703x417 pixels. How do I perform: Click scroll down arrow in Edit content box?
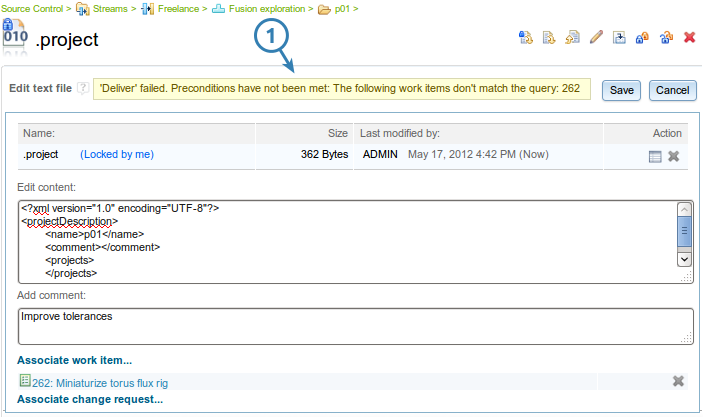[x=684, y=258]
